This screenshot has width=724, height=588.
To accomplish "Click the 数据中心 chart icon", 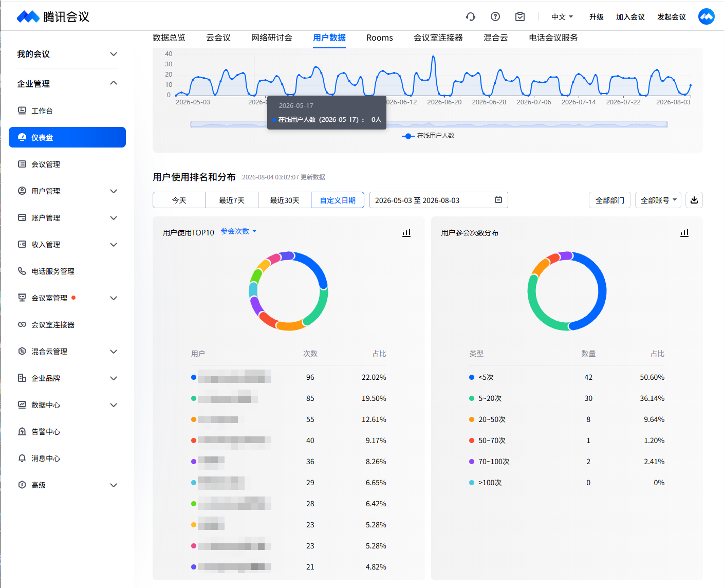I will pyautogui.click(x=22, y=405).
